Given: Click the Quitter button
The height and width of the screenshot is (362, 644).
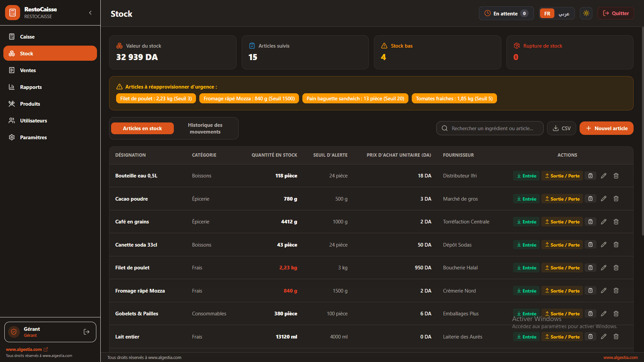Looking at the screenshot, I should pyautogui.click(x=615, y=13).
